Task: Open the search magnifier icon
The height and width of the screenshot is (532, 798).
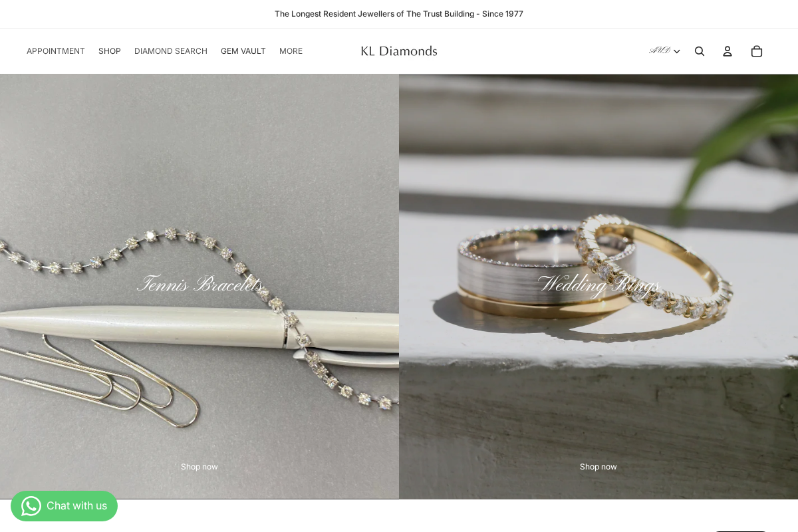Action: [700, 51]
